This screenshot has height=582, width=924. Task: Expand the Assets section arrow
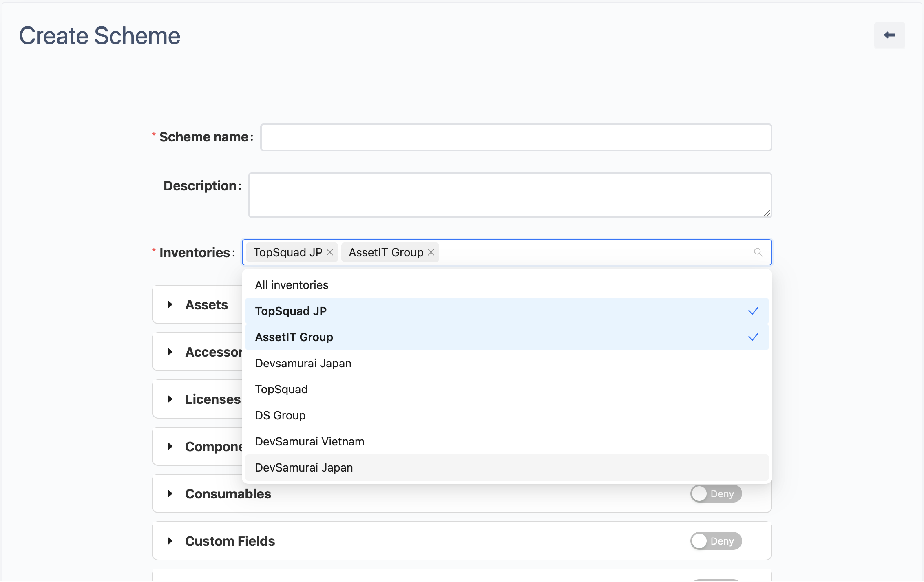(170, 305)
